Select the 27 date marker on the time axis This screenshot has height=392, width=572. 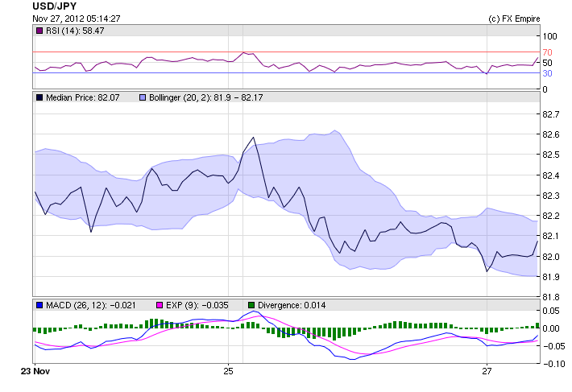[x=487, y=371]
